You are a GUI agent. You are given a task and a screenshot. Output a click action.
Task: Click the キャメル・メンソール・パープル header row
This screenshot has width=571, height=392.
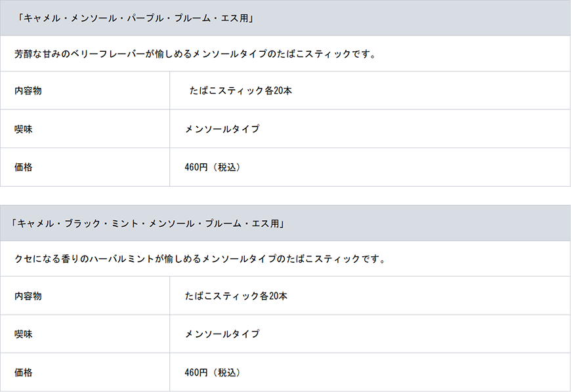point(137,18)
